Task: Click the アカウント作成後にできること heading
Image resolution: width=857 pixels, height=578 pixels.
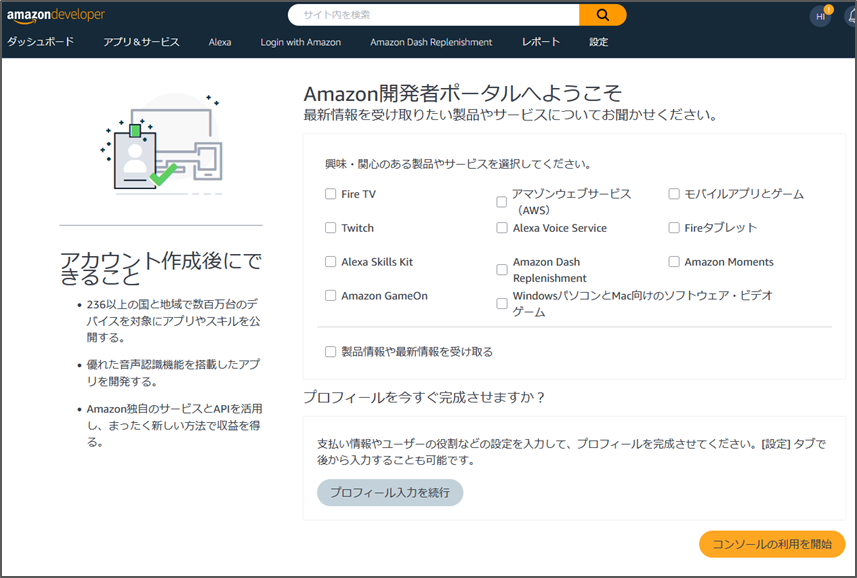Action: [x=161, y=268]
